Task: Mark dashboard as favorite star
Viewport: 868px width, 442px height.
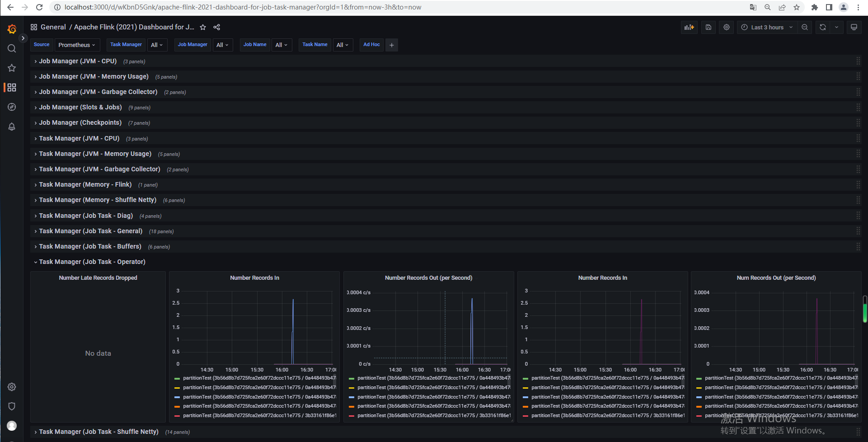Action: pos(203,27)
